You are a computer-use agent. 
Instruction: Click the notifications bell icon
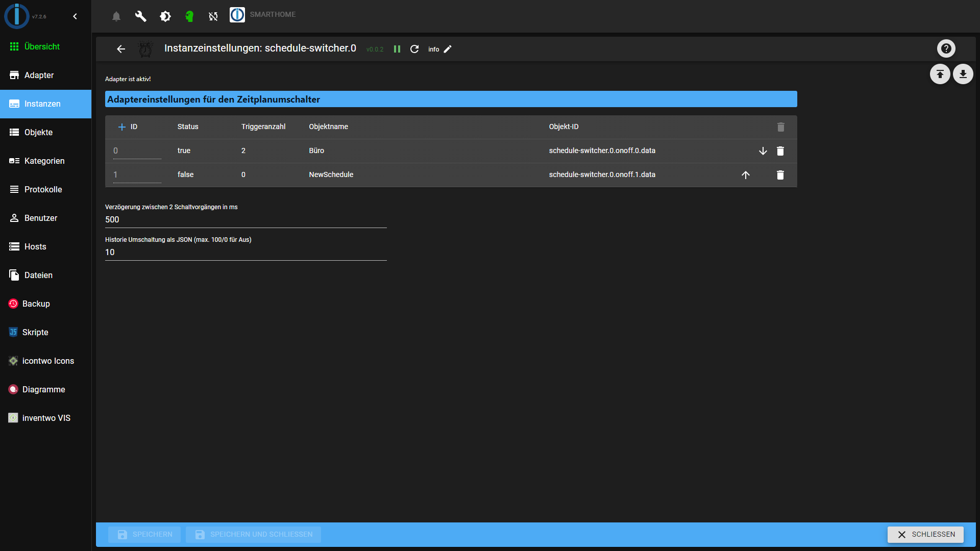[116, 16]
